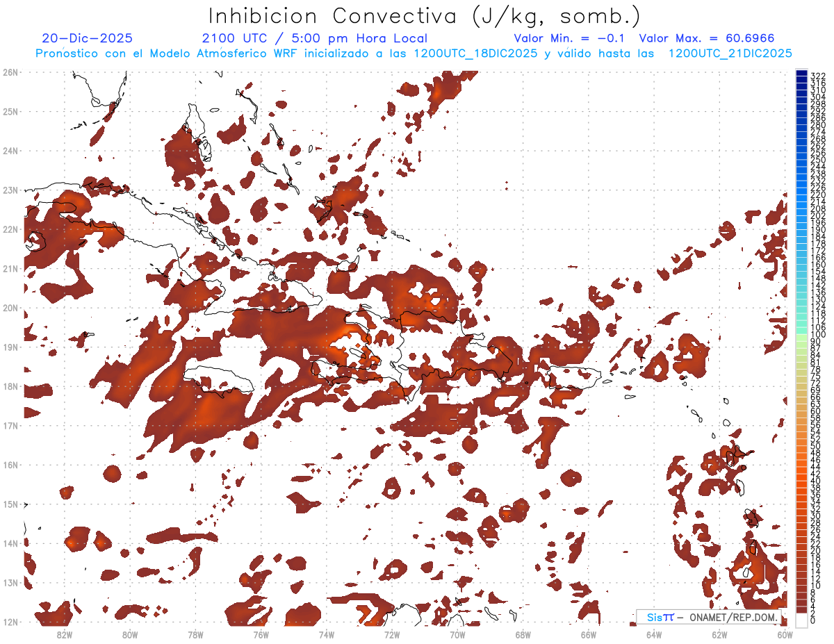This screenshot has height=644, width=834.
Task: Click latitude axis label '24N'
Action: click(x=10, y=151)
